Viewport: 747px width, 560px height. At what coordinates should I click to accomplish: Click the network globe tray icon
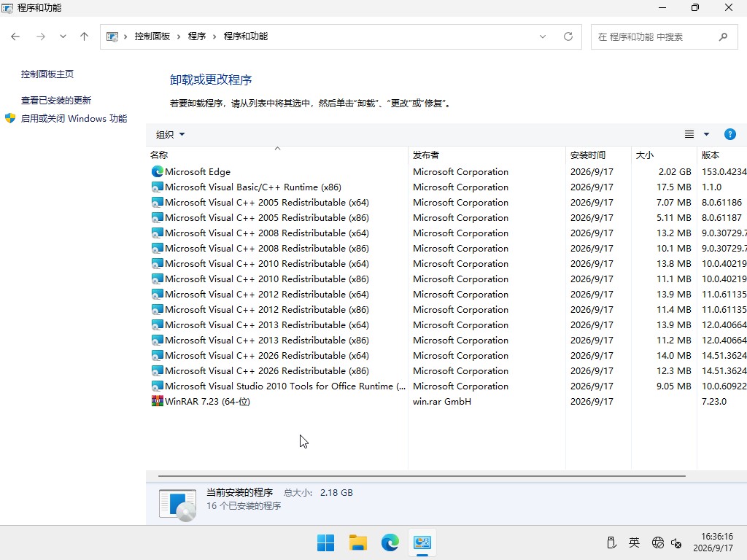coord(658,542)
